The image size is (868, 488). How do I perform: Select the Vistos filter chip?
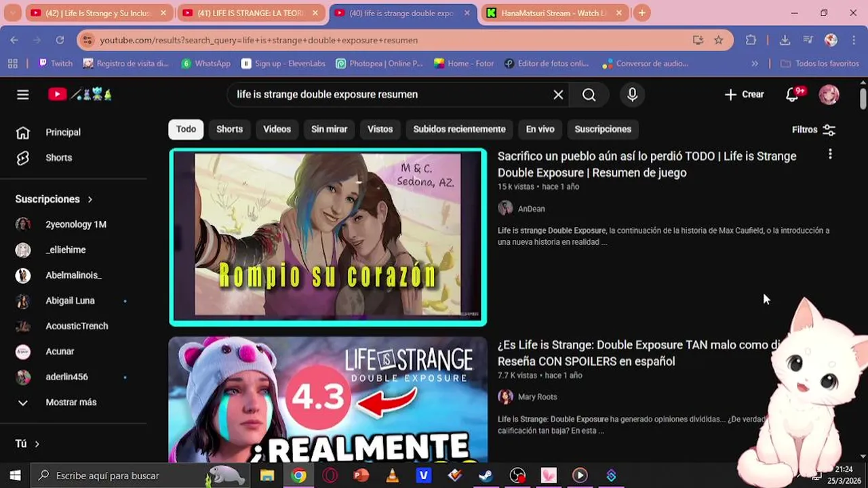click(380, 129)
